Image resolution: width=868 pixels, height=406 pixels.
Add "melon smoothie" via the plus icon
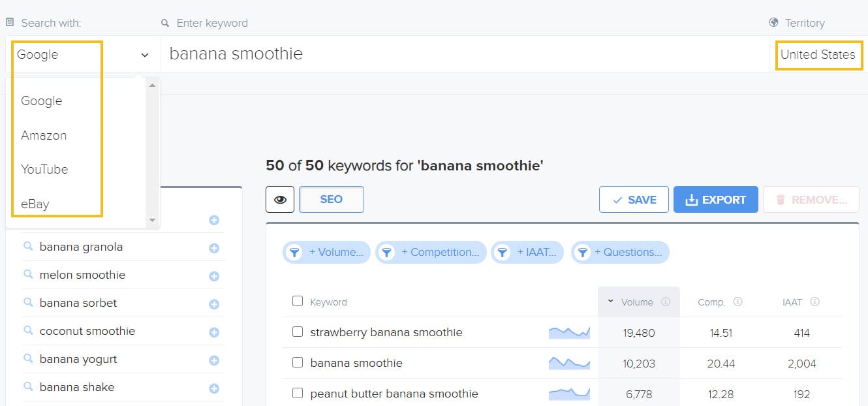[x=214, y=275]
